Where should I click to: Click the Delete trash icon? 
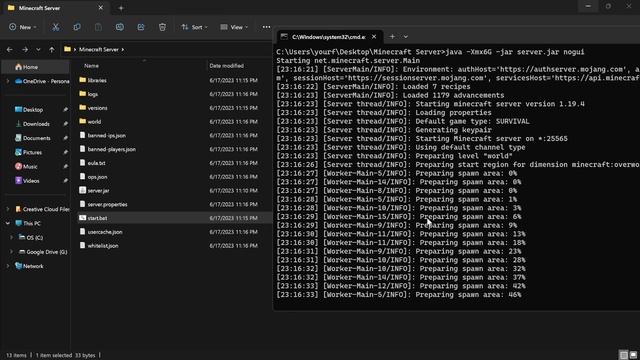coord(162,27)
